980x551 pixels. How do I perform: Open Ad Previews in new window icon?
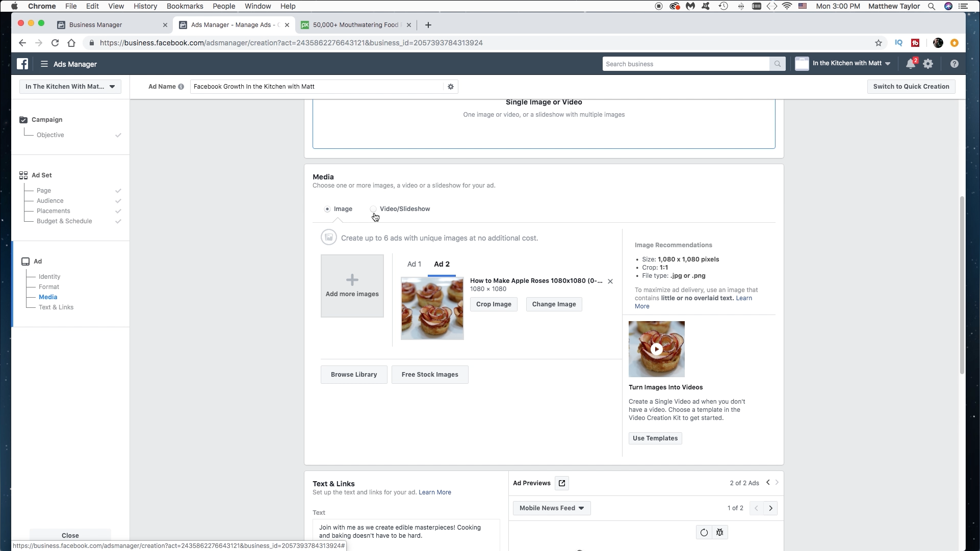(x=562, y=483)
